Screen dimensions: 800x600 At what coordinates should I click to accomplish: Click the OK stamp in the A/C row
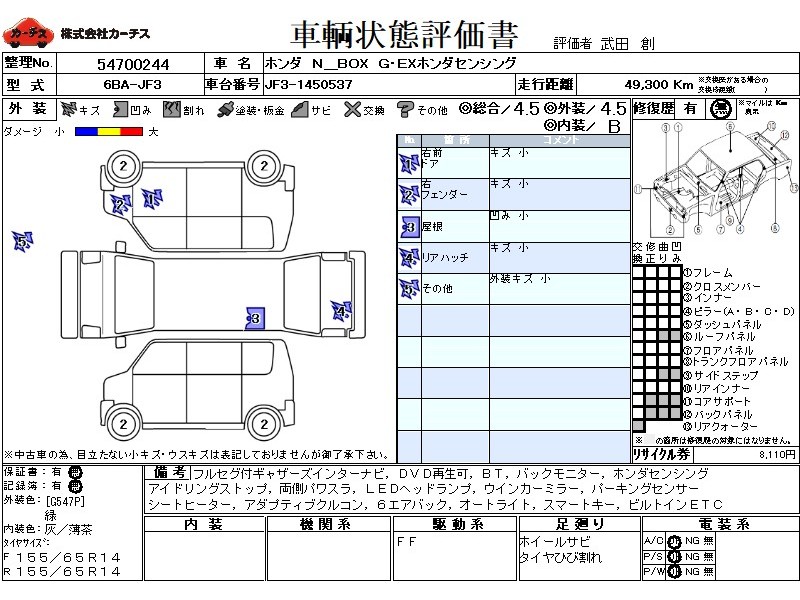pyautogui.click(x=674, y=541)
